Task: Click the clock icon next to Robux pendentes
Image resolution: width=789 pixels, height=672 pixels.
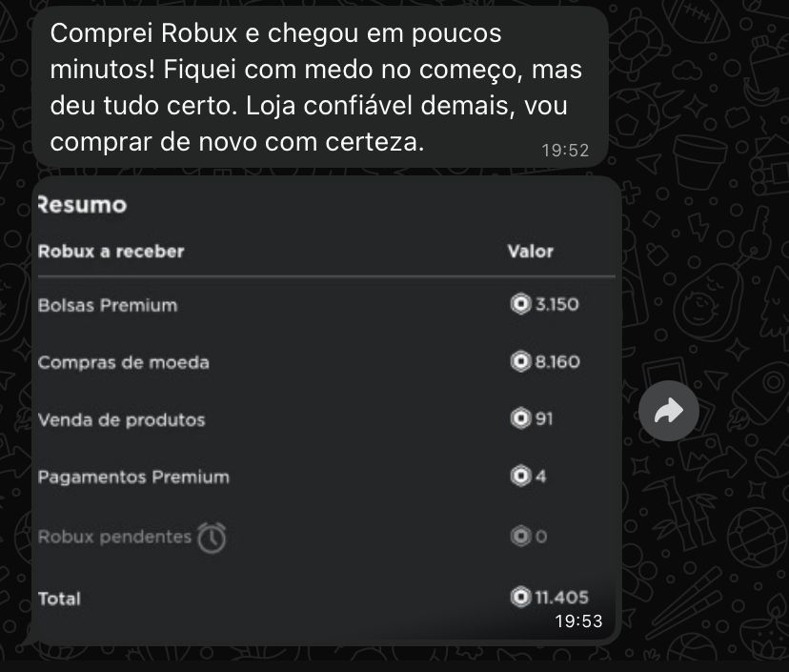Action: (212, 537)
